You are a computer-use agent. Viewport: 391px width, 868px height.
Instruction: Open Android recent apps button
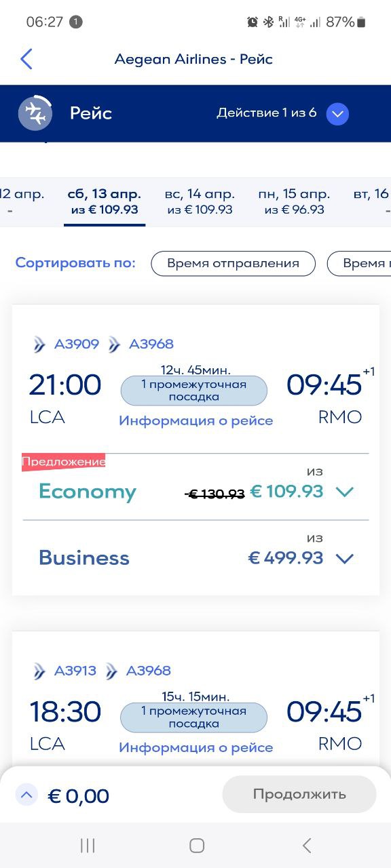pyautogui.click(x=88, y=845)
